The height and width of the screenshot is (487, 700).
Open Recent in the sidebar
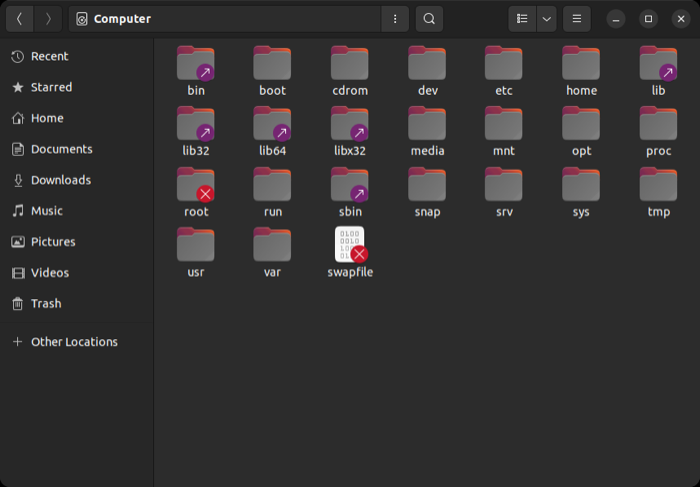pos(77,56)
